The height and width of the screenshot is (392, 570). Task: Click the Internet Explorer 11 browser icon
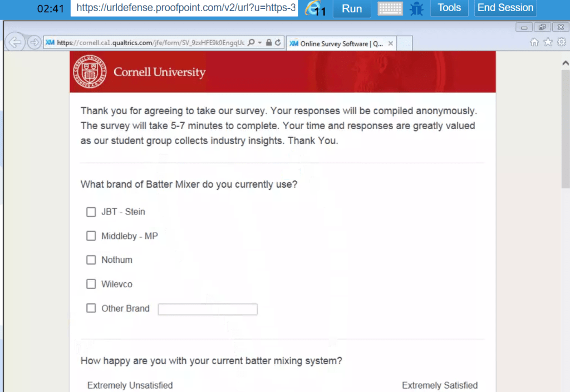tap(315, 8)
